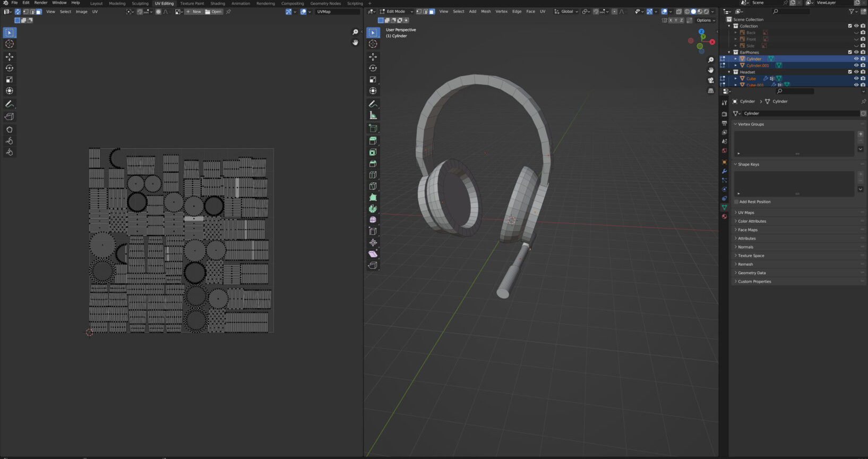The image size is (868, 459).
Task: Open the Mesh menu in 3D viewport
Action: pyautogui.click(x=486, y=11)
